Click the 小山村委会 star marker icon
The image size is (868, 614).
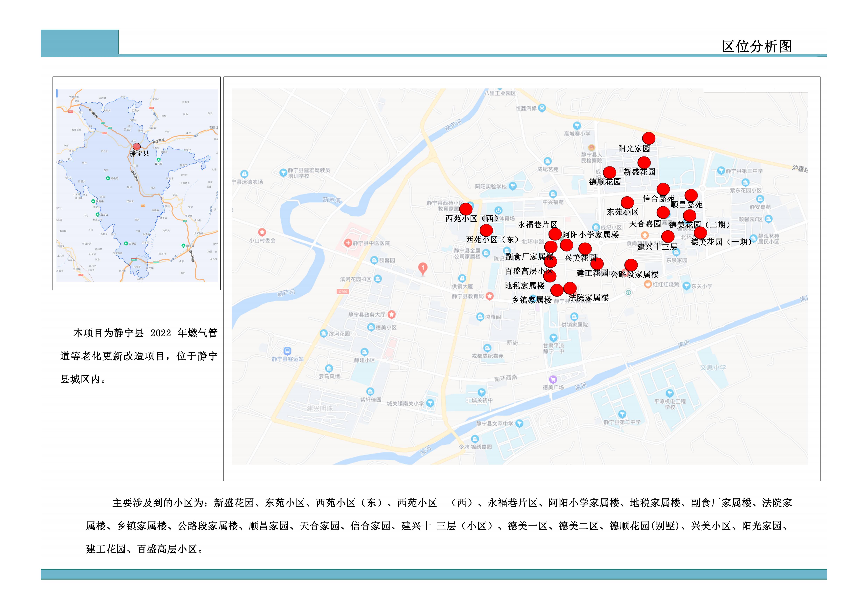pos(262,232)
